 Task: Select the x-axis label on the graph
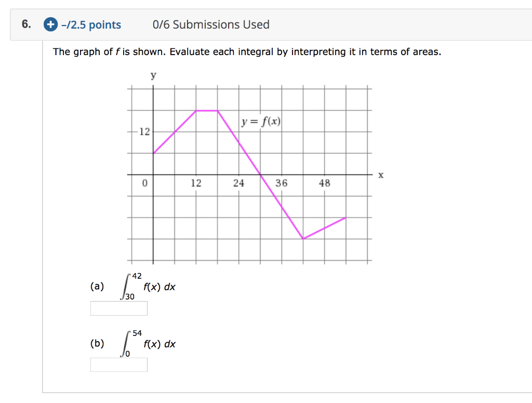tap(381, 175)
